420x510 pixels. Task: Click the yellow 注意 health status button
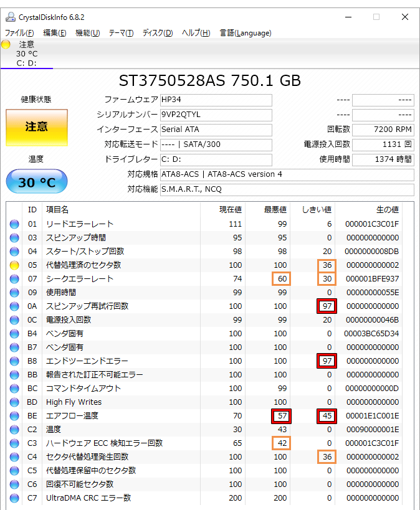[x=36, y=127]
